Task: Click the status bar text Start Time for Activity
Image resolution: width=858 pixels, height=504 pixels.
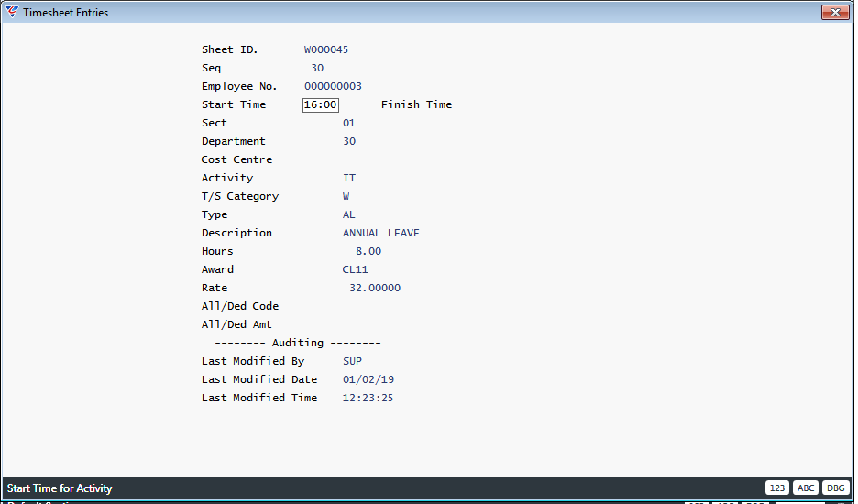Action: click(x=60, y=488)
